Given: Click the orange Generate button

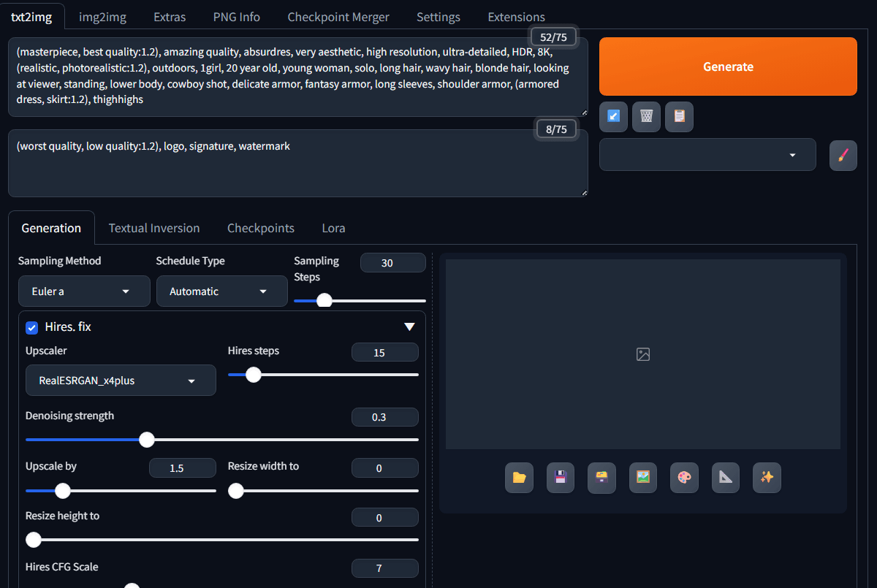Looking at the screenshot, I should click(x=728, y=66).
